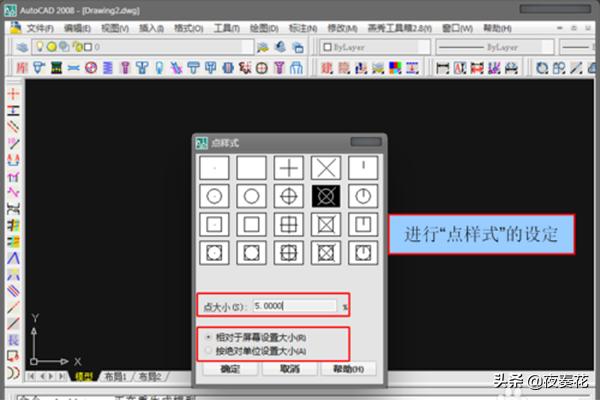Select the circle with X point style
The width and height of the screenshot is (600, 400).
[326, 196]
